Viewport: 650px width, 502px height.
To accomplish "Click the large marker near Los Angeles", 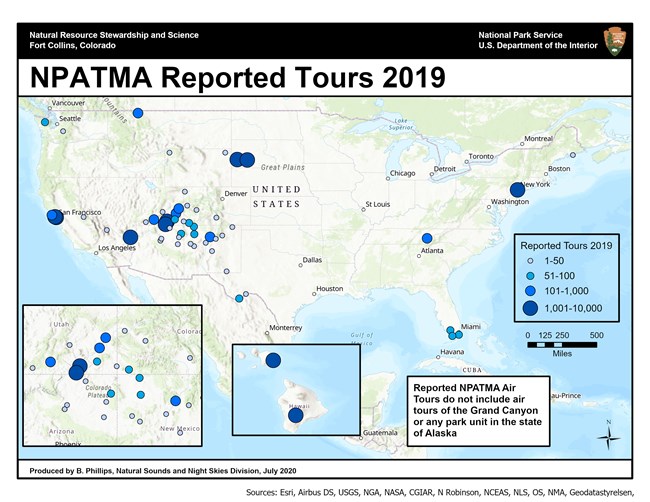I will point(130,237).
